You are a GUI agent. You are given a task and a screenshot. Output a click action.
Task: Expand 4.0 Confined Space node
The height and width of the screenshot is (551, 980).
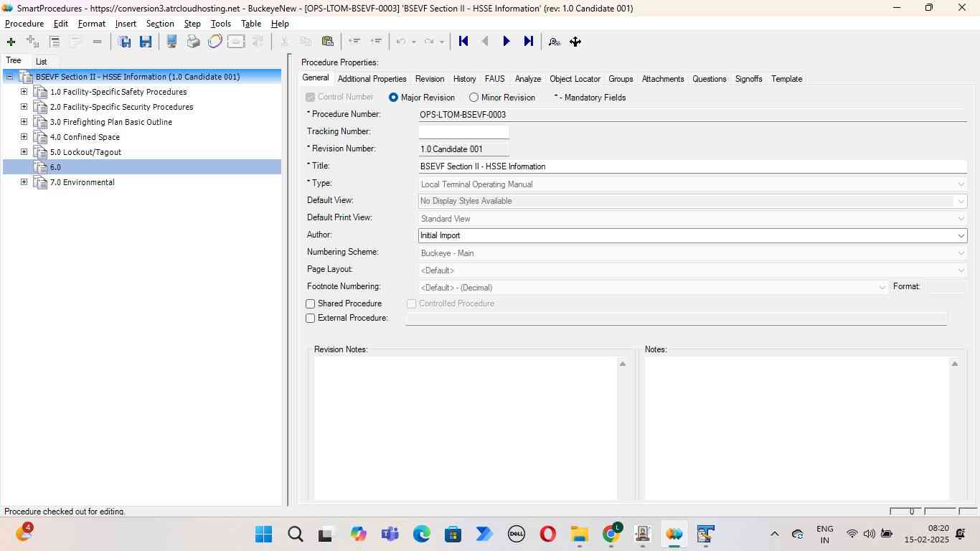click(x=24, y=137)
